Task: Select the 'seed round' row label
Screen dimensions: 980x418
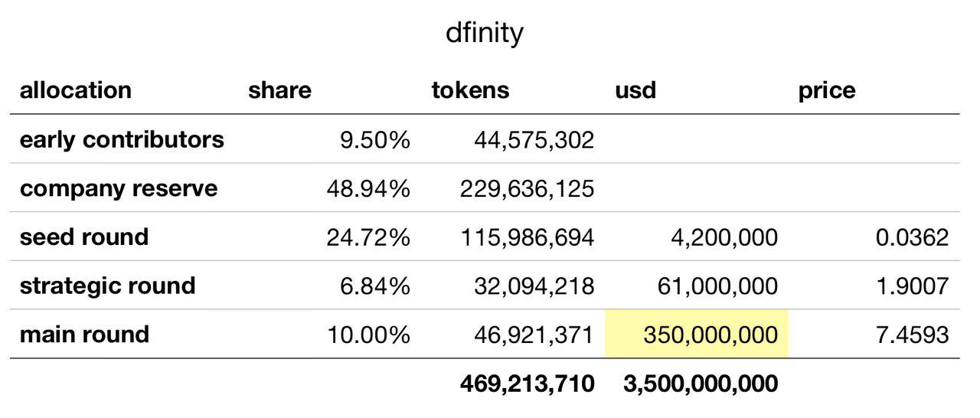Action: coord(84,237)
